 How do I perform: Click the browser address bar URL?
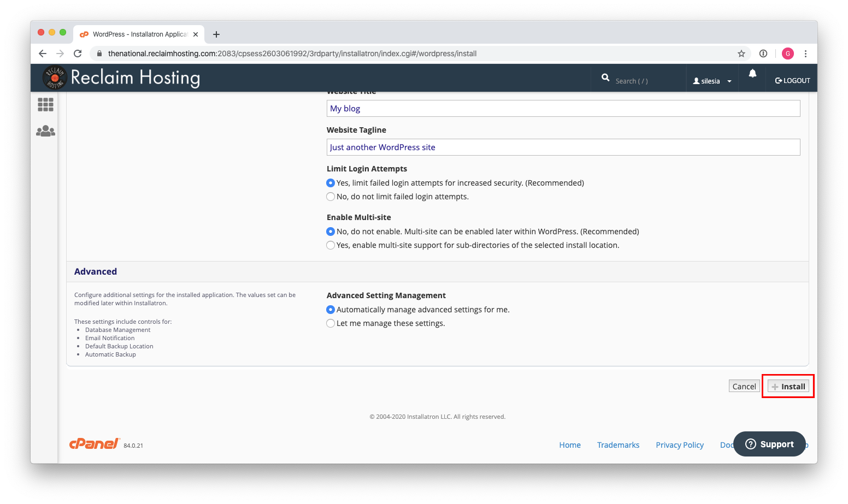click(292, 54)
